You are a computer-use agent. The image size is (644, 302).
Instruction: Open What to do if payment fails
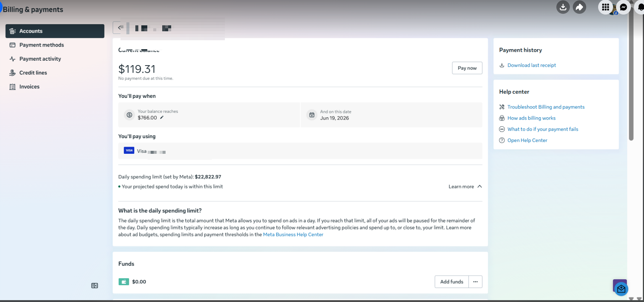(543, 129)
